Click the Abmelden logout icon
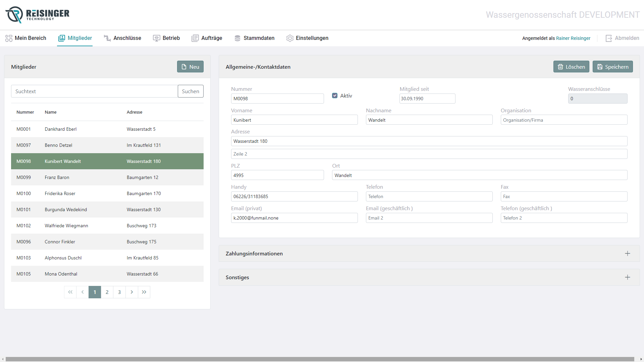The width and height of the screenshot is (644, 362). click(x=609, y=38)
